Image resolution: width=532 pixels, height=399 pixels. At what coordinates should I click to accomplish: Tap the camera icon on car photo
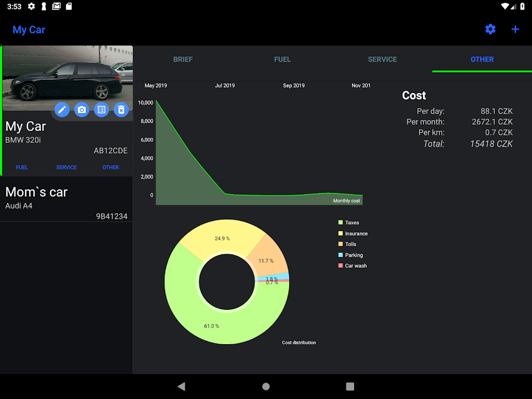[x=82, y=110]
